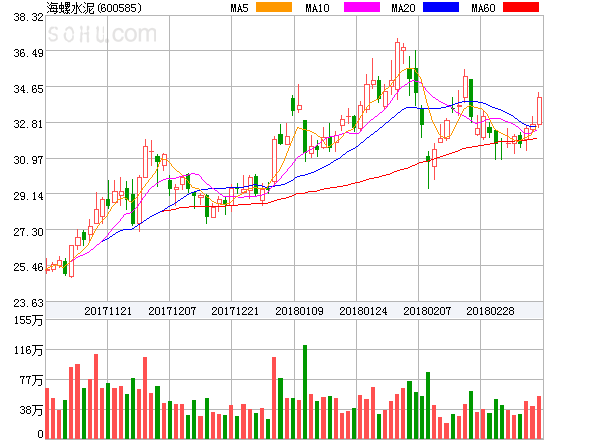Click the 155万 volume axis label
600x440 pixels.
tap(28, 320)
